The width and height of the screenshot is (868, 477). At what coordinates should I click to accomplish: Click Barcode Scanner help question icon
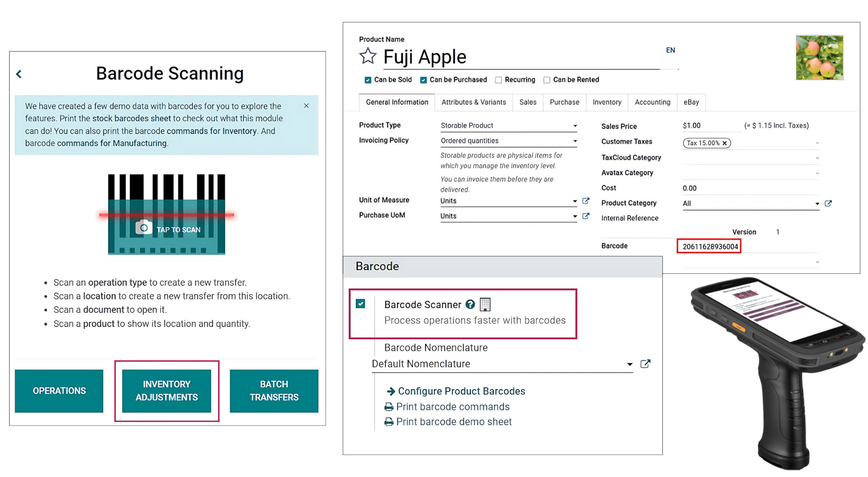coord(470,304)
